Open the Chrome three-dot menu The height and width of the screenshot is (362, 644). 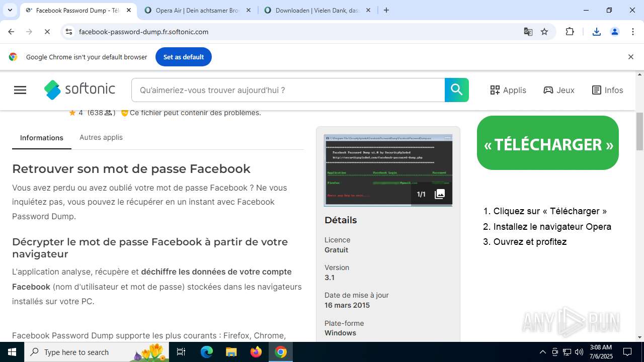(x=633, y=32)
